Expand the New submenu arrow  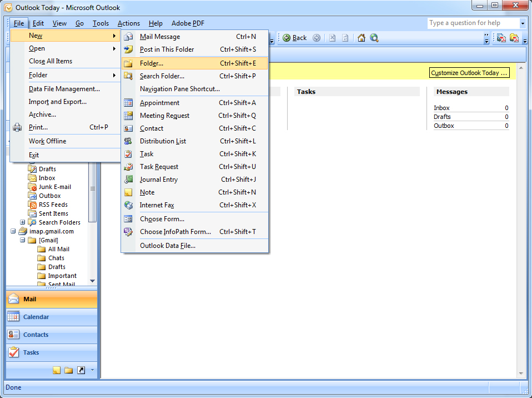(114, 36)
